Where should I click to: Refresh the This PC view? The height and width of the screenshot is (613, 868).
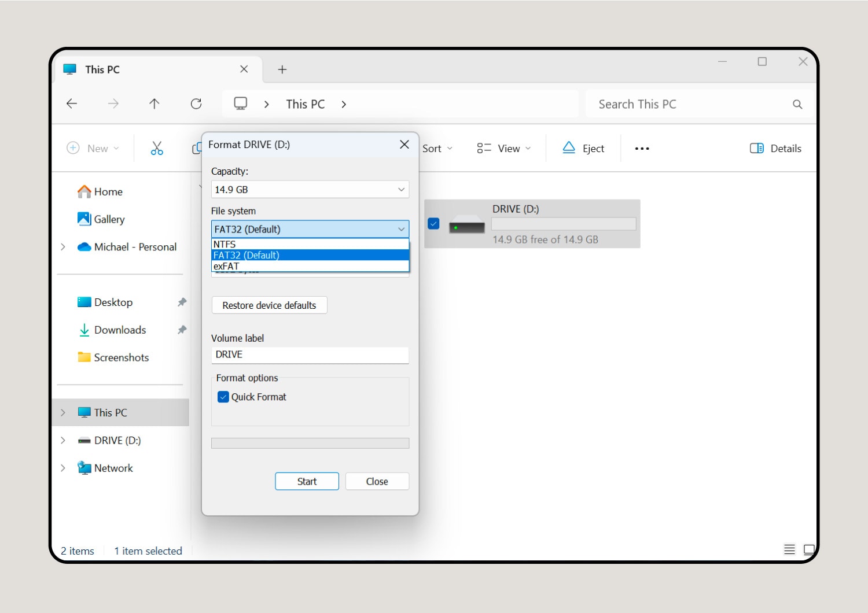pyautogui.click(x=196, y=104)
